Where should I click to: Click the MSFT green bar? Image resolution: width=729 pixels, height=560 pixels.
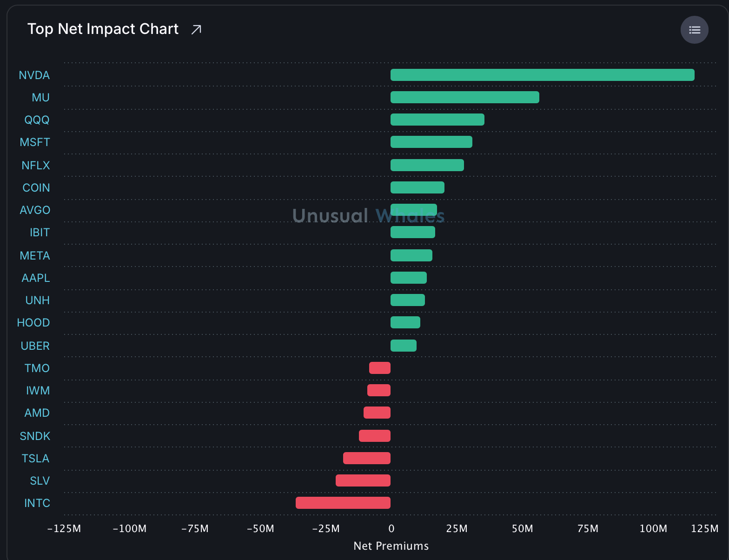point(431,142)
